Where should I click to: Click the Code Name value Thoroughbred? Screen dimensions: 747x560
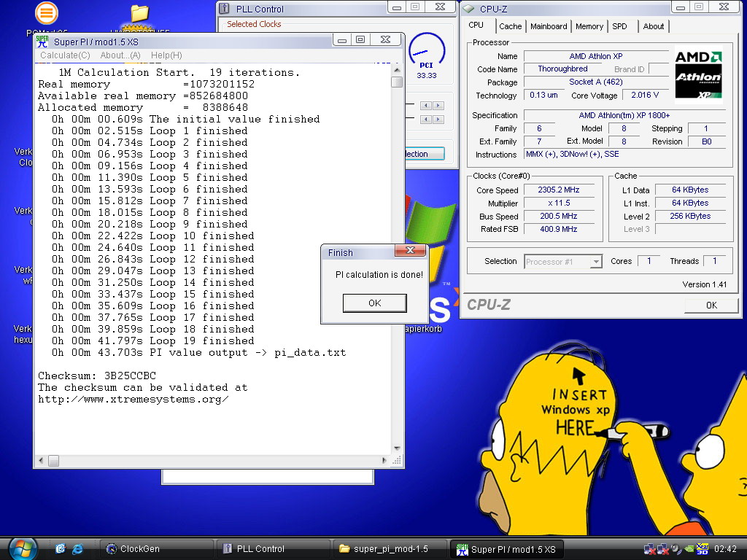click(x=562, y=69)
